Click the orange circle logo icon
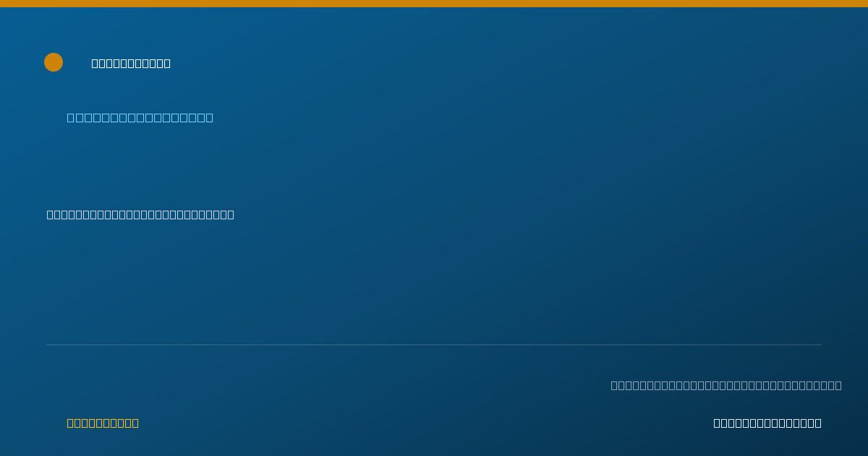This screenshot has width=868, height=456. pyautogui.click(x=54, y=62)
